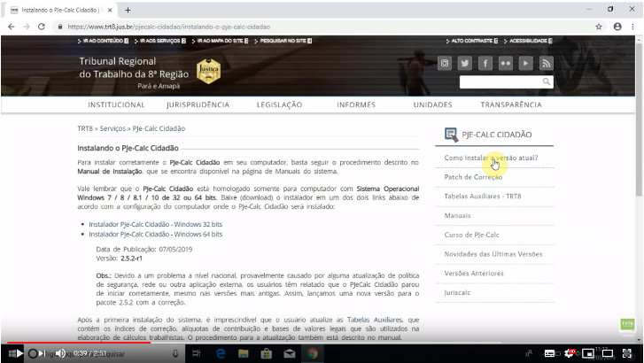Click the TRT8 breadcrumb link
The width and height of the screenshot is (644, 363).
coord(85,128)
